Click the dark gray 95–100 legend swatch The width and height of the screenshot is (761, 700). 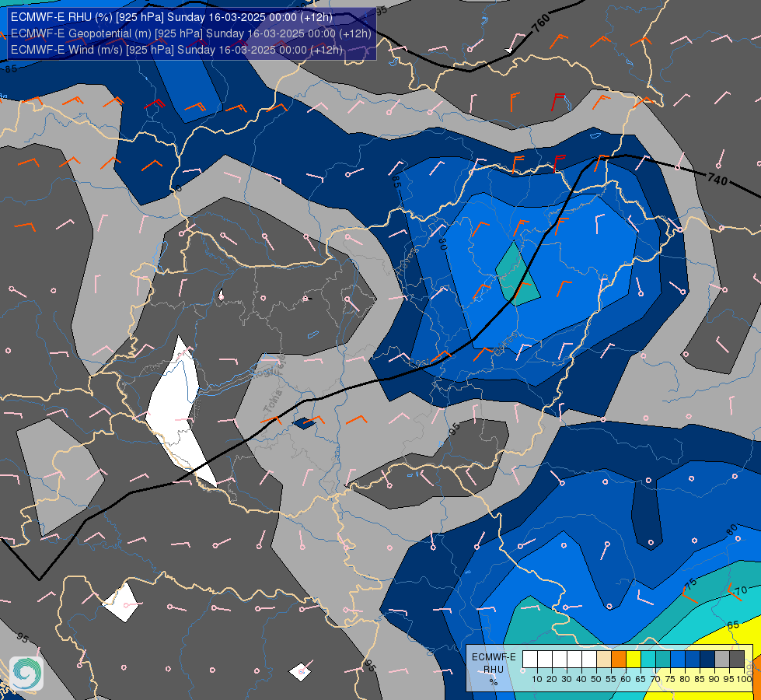pos(737,660)
